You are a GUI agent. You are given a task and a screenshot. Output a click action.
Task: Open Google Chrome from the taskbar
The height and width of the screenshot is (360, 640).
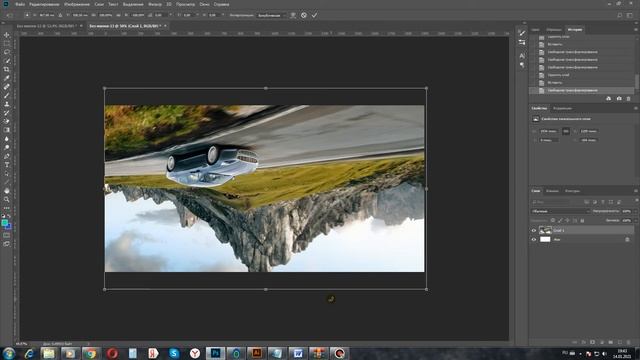[91, 353]
